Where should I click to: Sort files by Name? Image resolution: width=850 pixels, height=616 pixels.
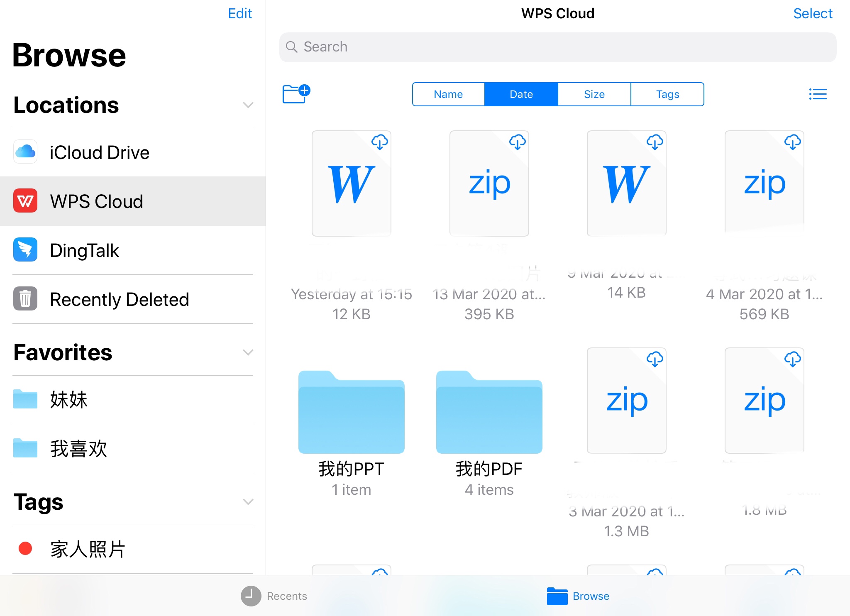448,94
